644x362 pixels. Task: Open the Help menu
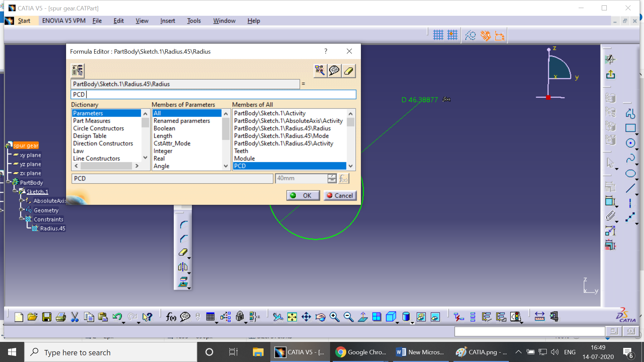[x=254, y=21]
